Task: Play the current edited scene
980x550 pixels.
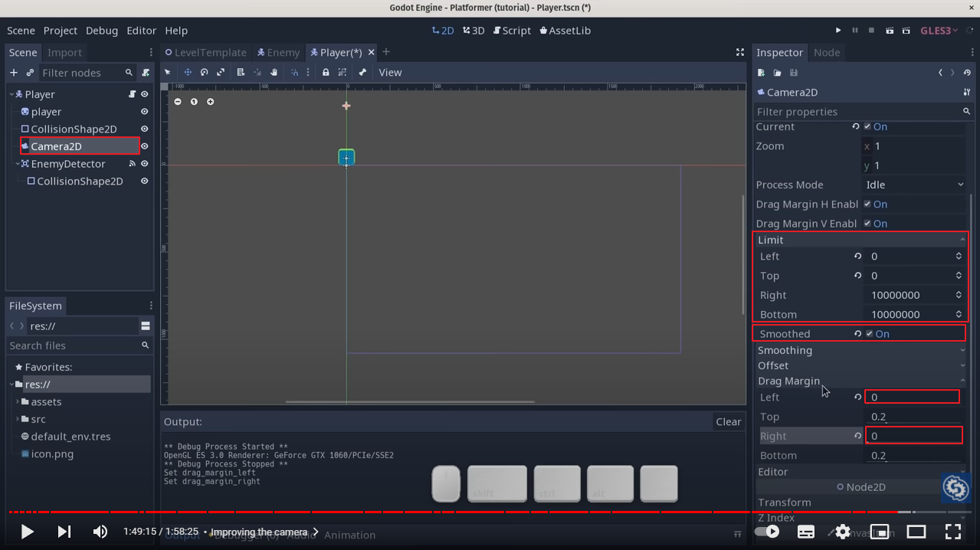Action: click(x=889, y=31)
